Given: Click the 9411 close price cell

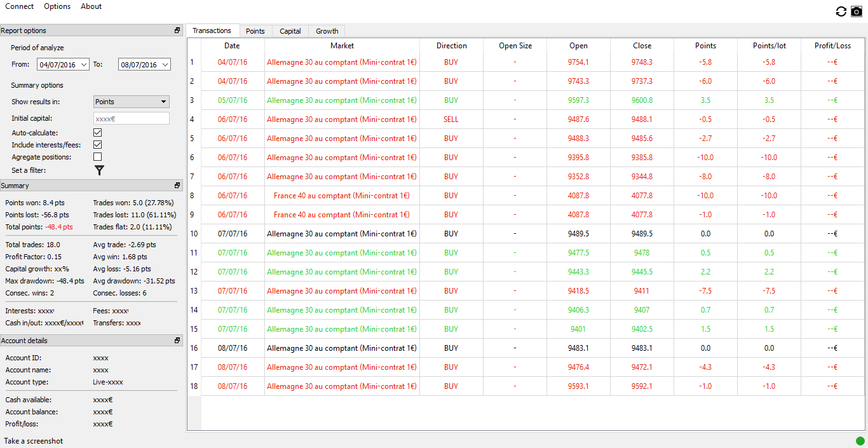Looking at the screenshot, I should 642,291.
